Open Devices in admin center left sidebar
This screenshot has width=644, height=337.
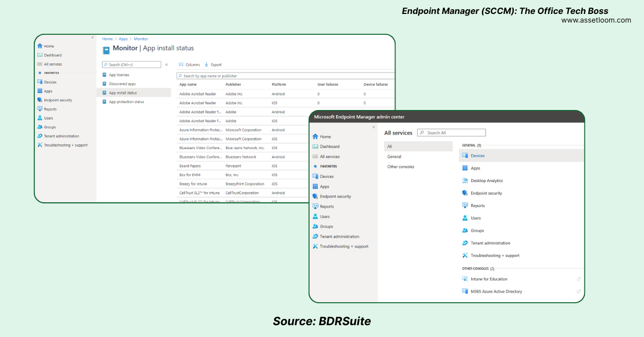point(323,177)
